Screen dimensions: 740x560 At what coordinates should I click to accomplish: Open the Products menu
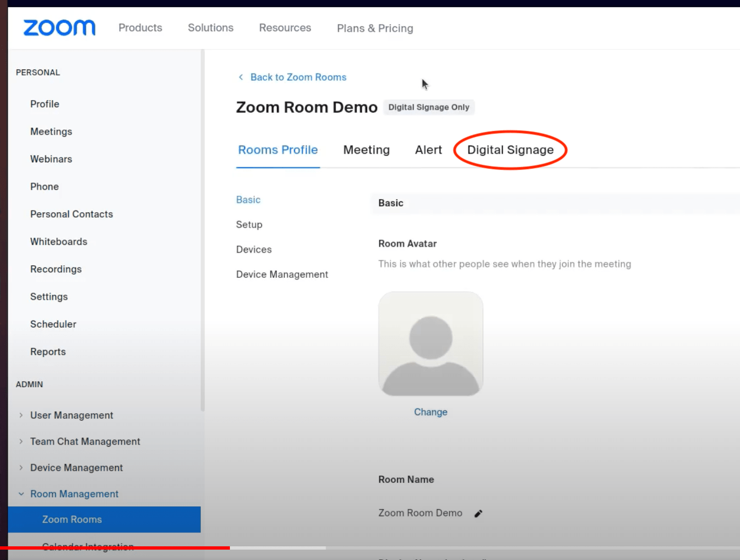point(140,28)
